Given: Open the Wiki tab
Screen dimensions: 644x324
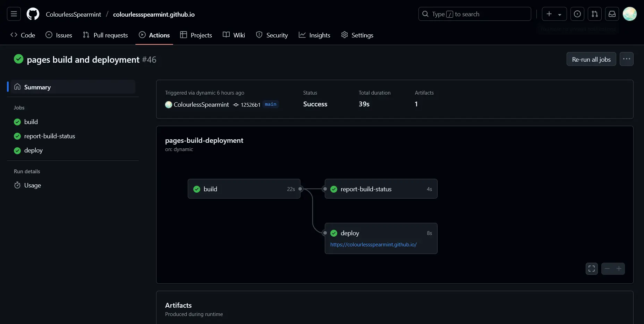Looking at the screenshot, I should tap(234, 35).
